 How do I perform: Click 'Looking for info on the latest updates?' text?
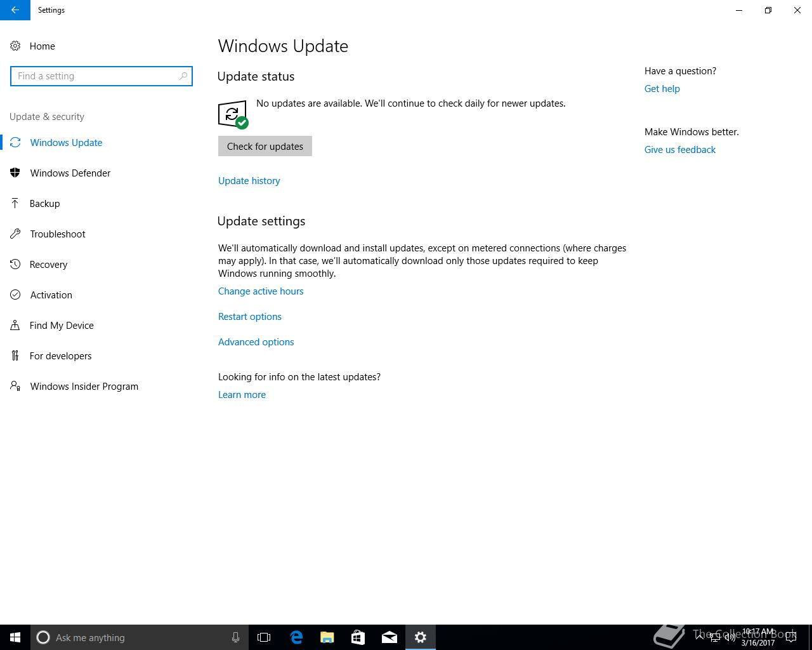pyautogui.click(x=299, y=377)
